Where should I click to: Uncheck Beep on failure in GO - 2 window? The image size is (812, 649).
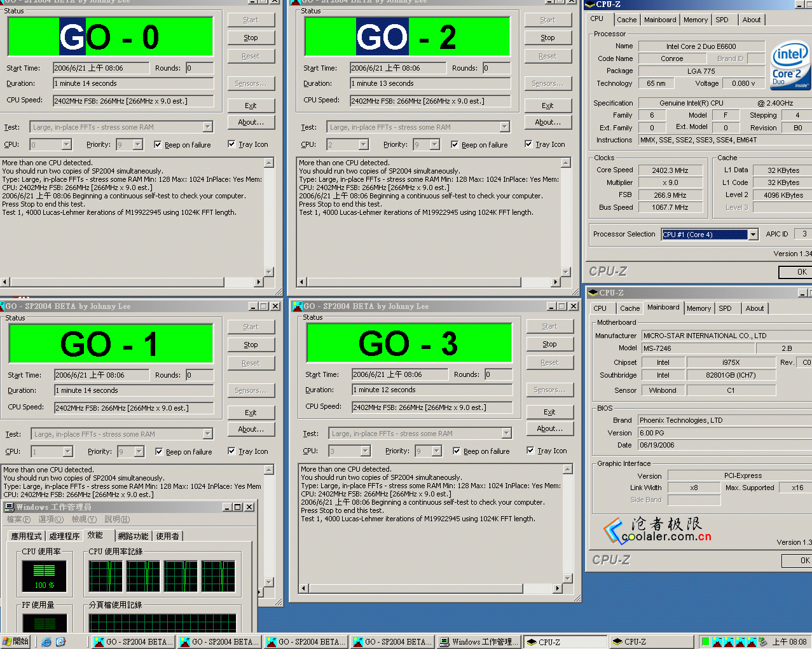coord(455,145)
